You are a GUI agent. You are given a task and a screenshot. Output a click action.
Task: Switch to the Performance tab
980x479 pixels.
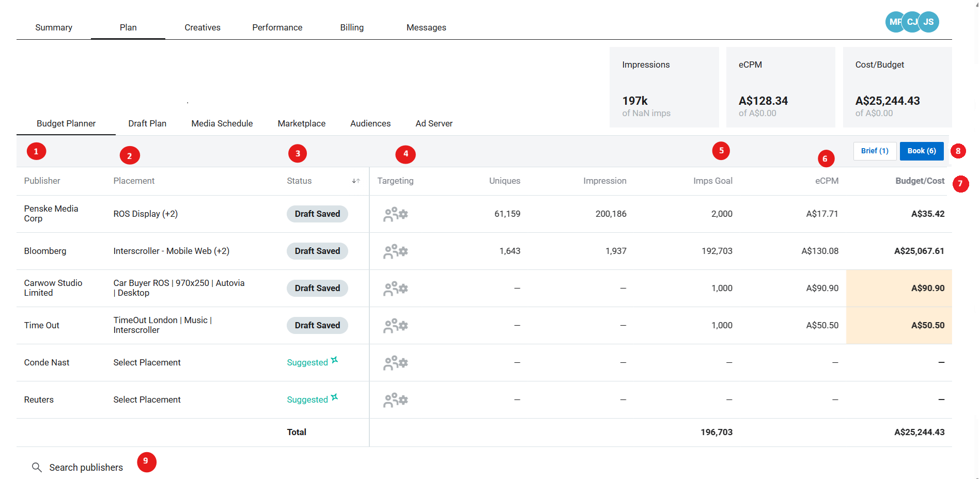tap(277, 28)
